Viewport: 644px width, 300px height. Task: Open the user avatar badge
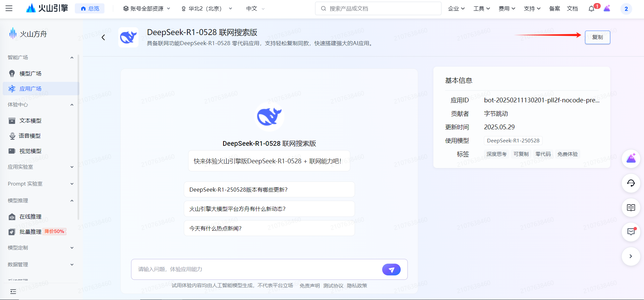point(626,9)
